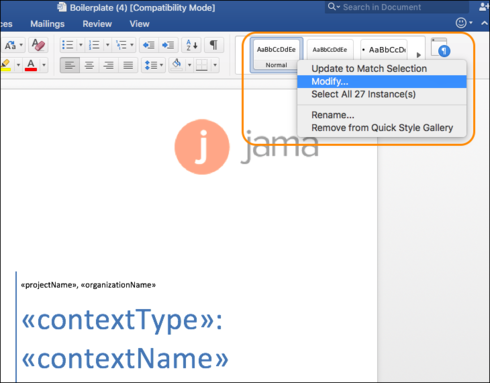Screen dimensions: 490x383
Task: Open the bullet list dropdown arrow
Action: click(x=81, y=45)
